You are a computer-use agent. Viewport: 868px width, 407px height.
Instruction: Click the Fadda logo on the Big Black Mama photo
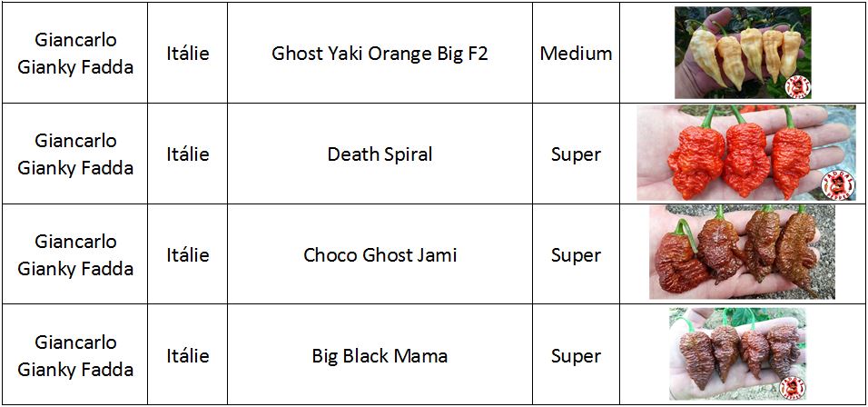coord(792,386)
